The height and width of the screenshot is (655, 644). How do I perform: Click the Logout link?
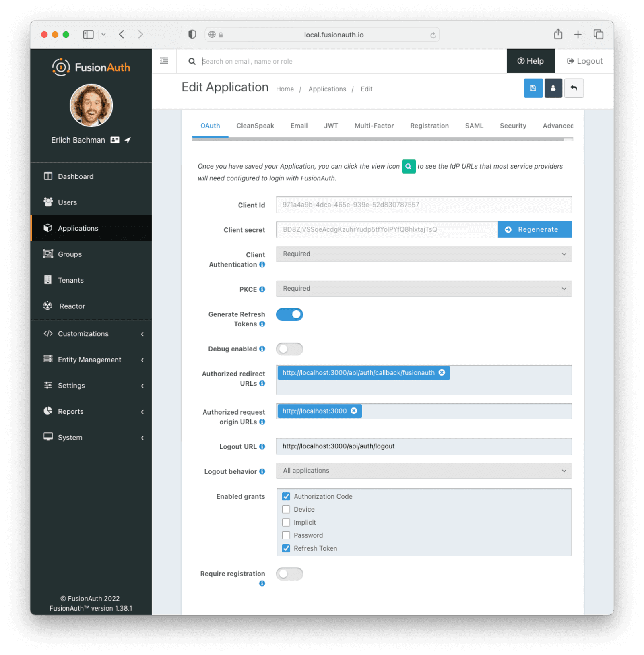tap(584, 61)
